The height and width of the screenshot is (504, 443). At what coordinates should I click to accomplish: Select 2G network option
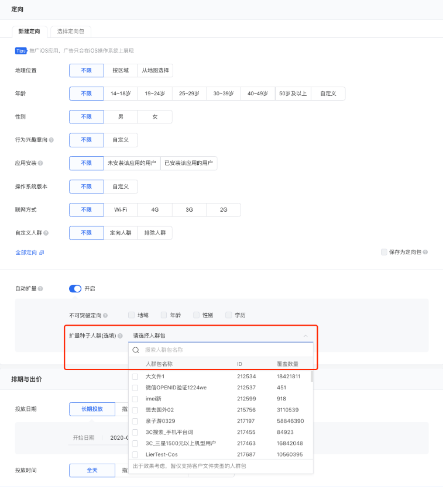(224, 210)
